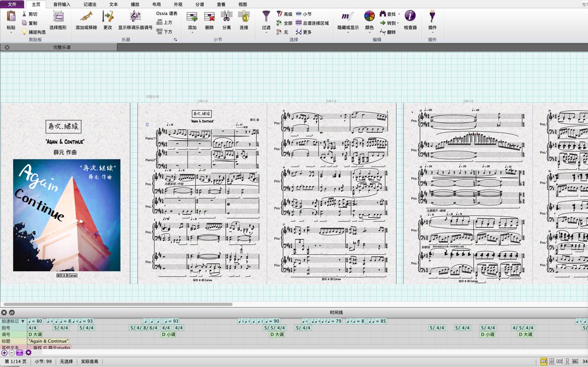Image resolution: width=588 pixels, height=367 pixels.
Task: Expand the Filter dropdown in ribbon
Action: [x=266, y=33]
